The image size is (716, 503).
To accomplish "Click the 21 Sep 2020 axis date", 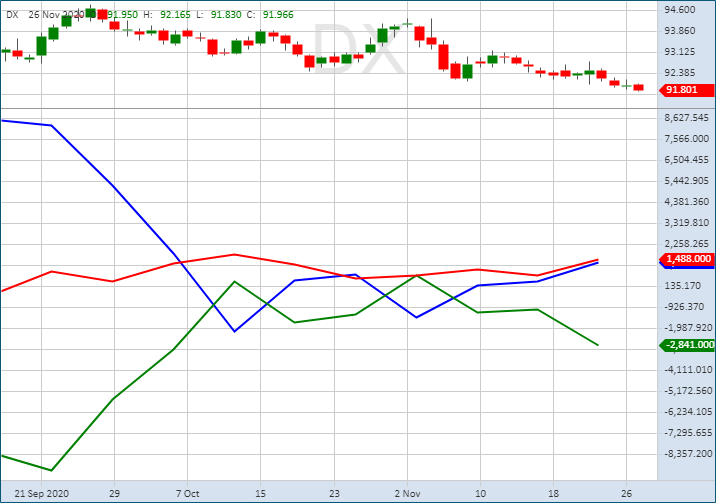I will (42, 493).
